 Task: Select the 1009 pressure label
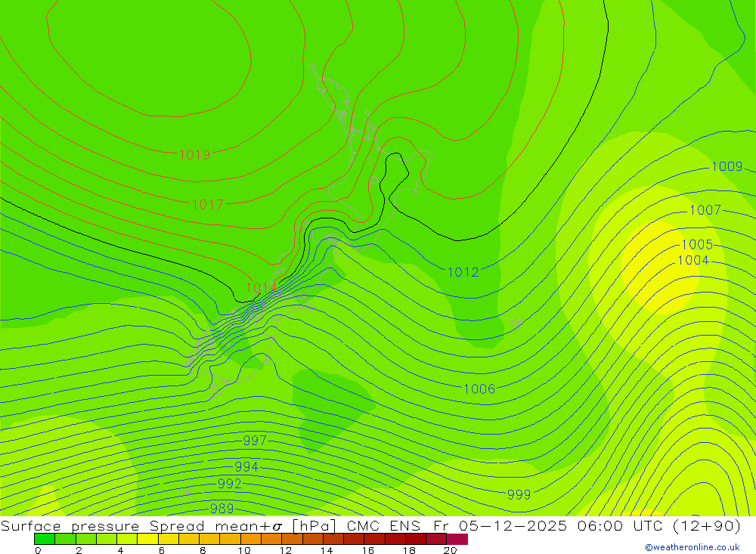click(x=727, y=166)
